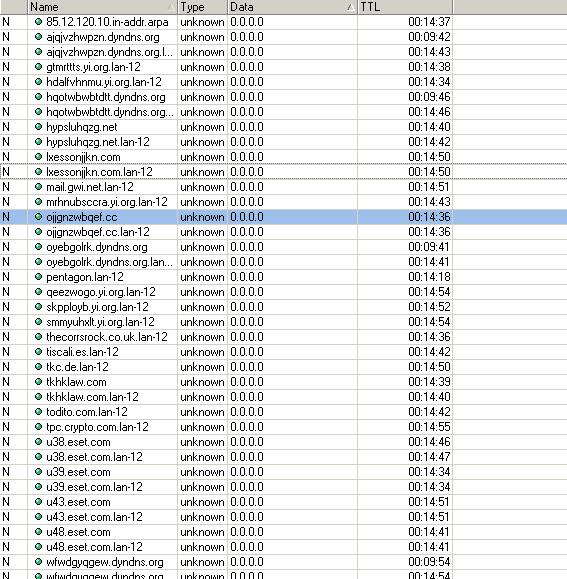Select the lxessonjjkn.com.lan-12 entry
This screenshot has width=567, height=579.
click(x=284, y=172)
